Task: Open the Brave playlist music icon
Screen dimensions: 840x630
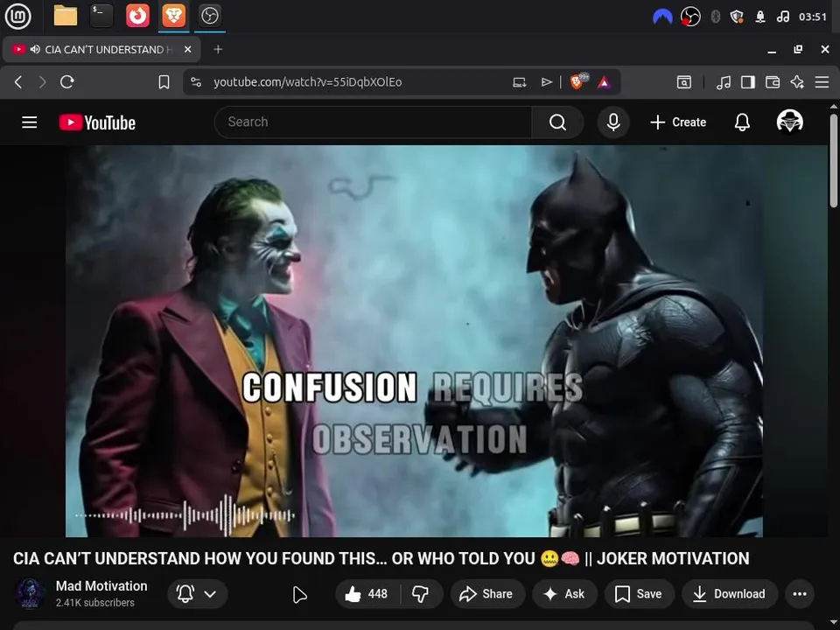Action: pos(724,82)
